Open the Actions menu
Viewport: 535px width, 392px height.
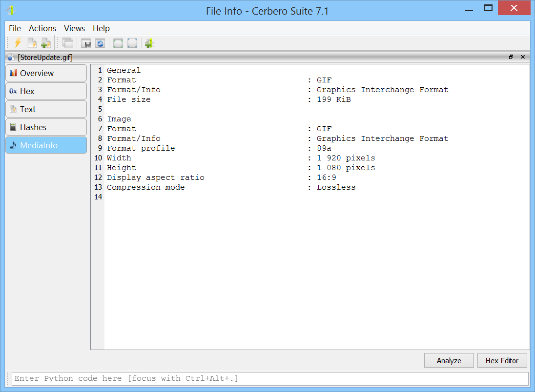[42, 28]
